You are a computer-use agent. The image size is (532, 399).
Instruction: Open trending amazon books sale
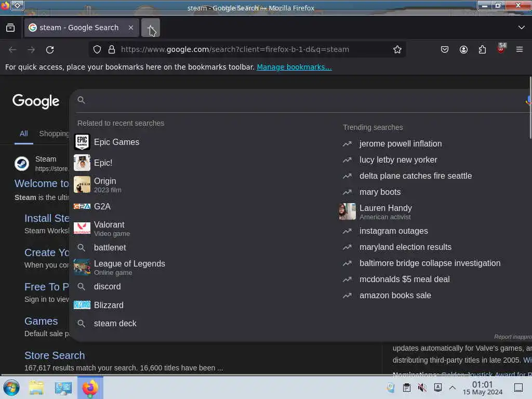[x=395, y=296]
